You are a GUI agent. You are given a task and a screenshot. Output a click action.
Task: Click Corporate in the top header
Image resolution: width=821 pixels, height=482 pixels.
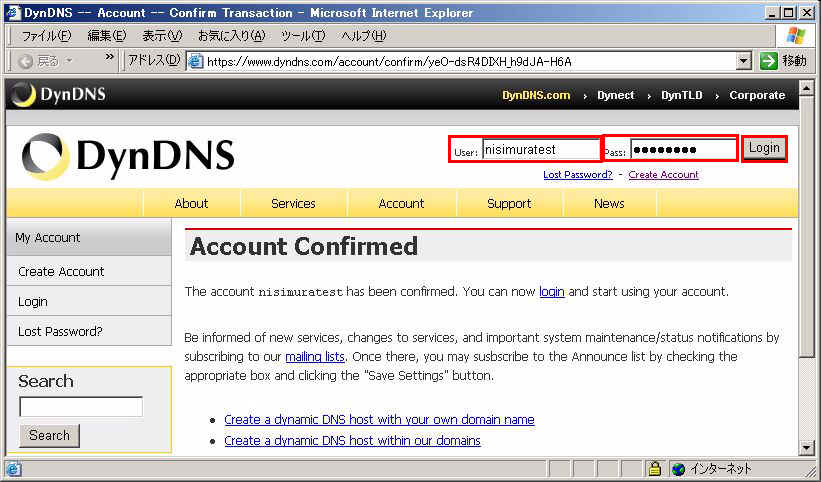coord(757,95)
